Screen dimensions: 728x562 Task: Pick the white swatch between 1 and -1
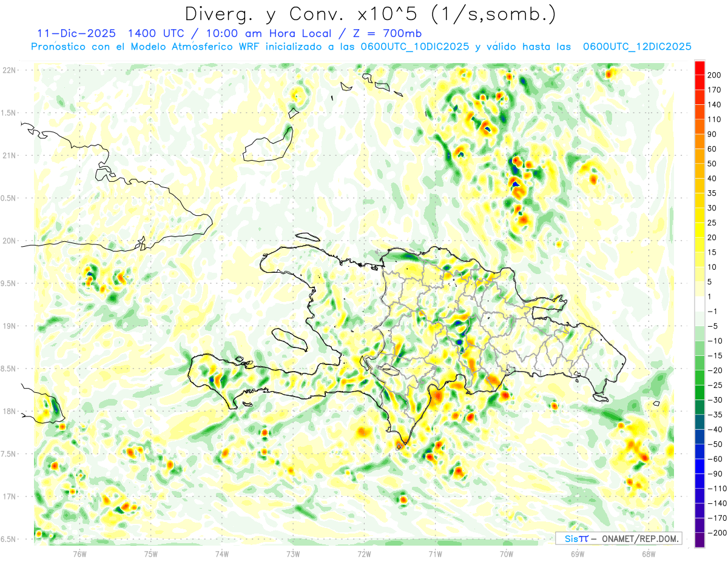(x=699, y=304)
